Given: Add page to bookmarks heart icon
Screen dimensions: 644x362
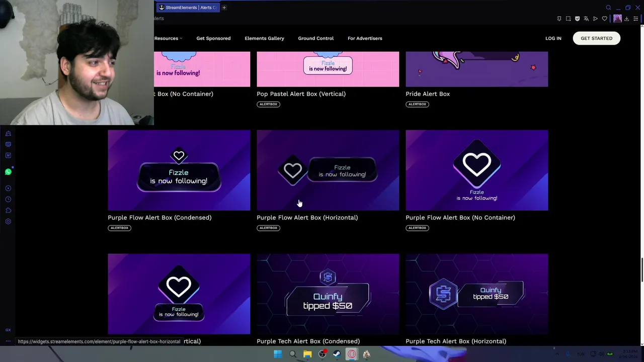Looking at the screenshot, I should pyautogui.click(x=604, y=19).
